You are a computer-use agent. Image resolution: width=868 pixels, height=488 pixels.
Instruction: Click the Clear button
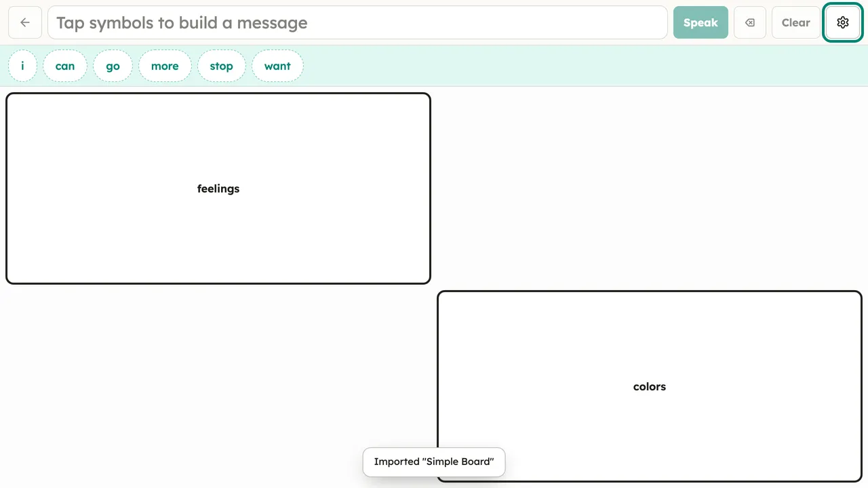coord(796,22)
